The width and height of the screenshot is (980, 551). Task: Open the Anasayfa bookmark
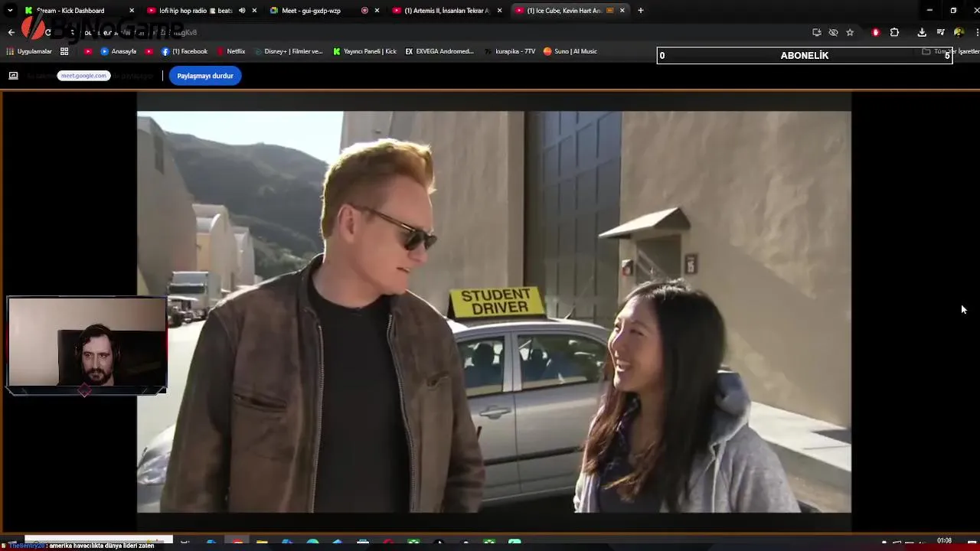[119, 51]
